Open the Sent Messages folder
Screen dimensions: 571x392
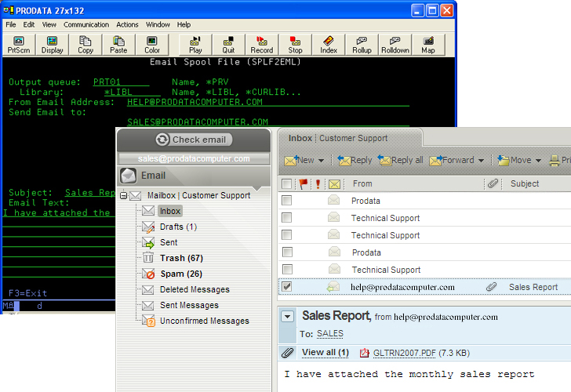point(189,305)
